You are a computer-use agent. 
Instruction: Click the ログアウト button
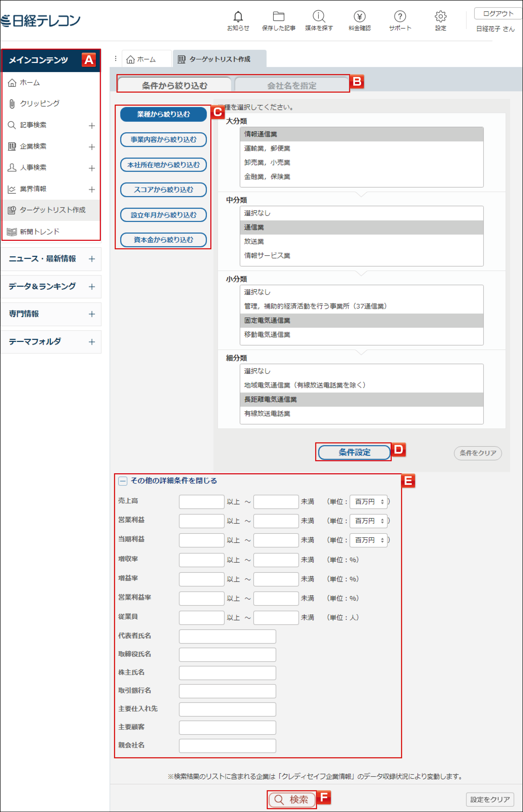click(498, 14)
